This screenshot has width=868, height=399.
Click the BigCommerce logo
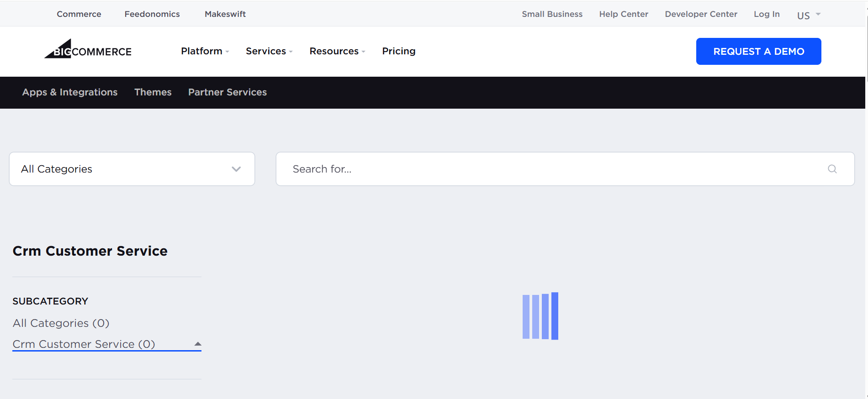pyautogui.click(x=88, y=49)
